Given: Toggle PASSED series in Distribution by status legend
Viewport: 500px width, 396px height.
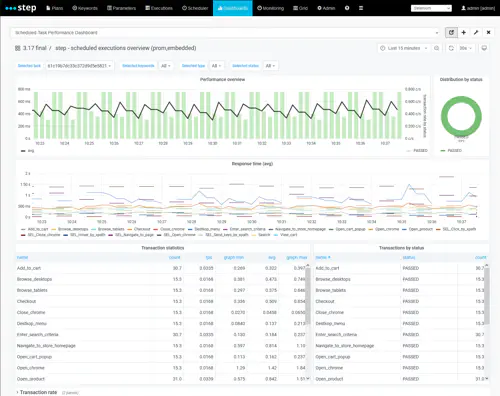Looking at the screenshot, I should [451, 151].
